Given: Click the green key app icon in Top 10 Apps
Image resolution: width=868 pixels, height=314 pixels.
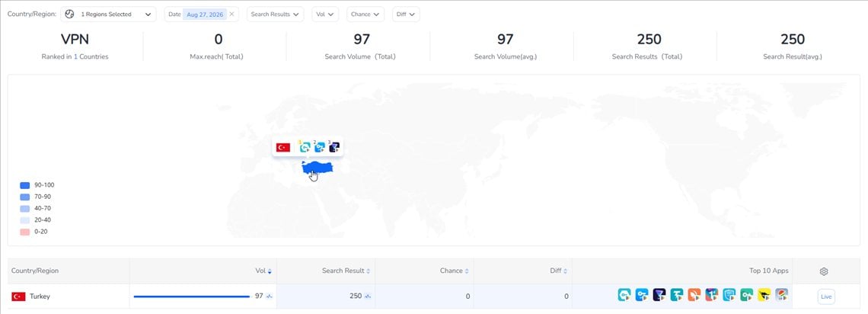Looking at the screenshot, I should click(747, 295).
